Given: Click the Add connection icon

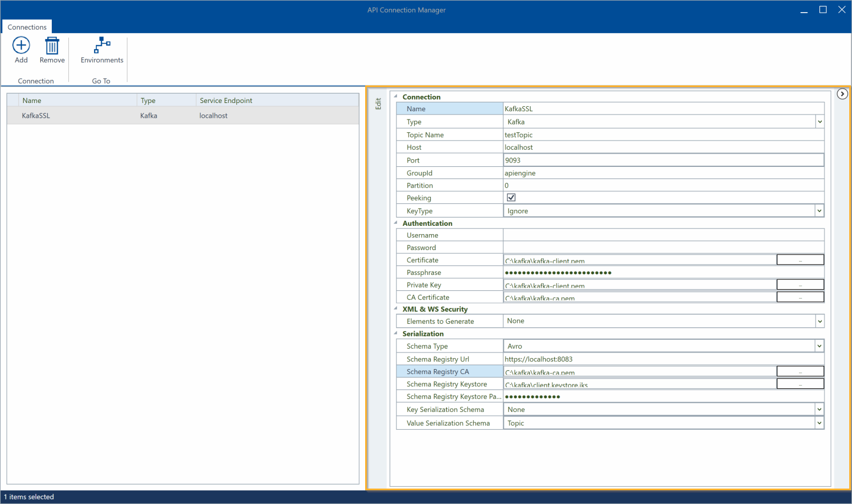Looking at the screenshot, I should (21, 46).
